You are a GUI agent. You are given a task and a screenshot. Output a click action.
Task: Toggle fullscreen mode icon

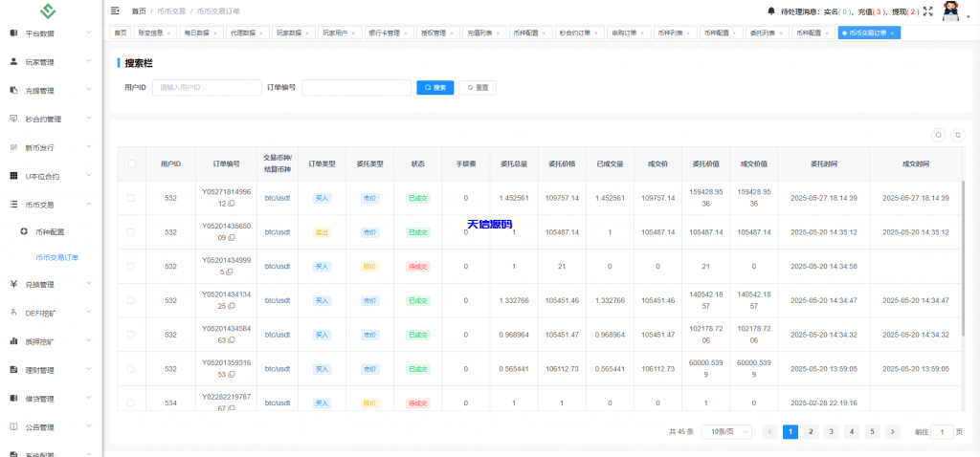pos(927,11)
